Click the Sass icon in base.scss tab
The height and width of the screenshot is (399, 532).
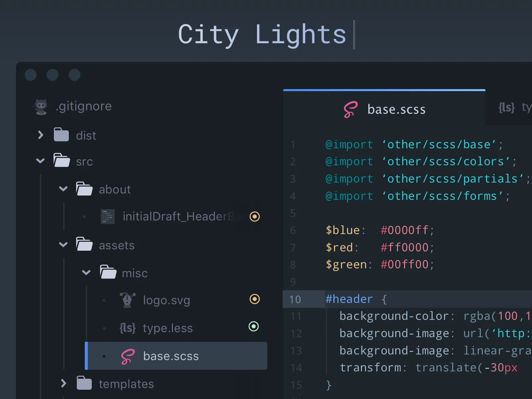pyautogui.click(x=350, y=109)
